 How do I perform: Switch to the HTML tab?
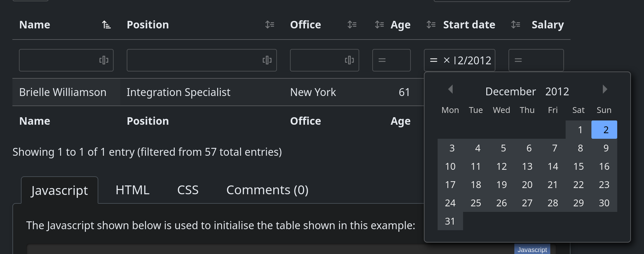click(132, 190)
